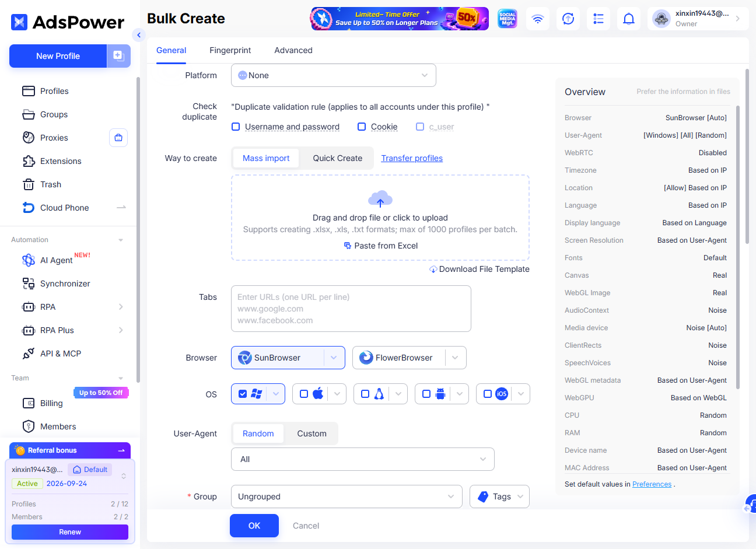Open the proxy store icon beside Proxies
The image size is (756, 549).
(118, 138)
